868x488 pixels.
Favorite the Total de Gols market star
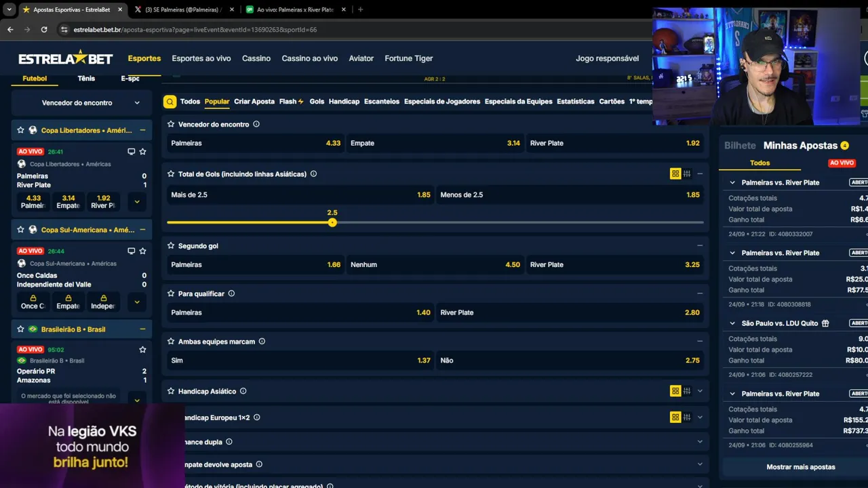(171, 174)
